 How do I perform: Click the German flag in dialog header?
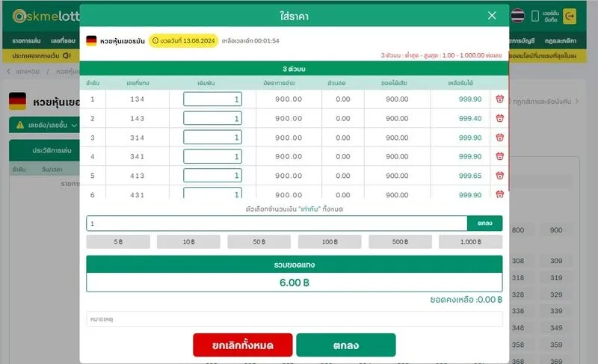point(91,40)
